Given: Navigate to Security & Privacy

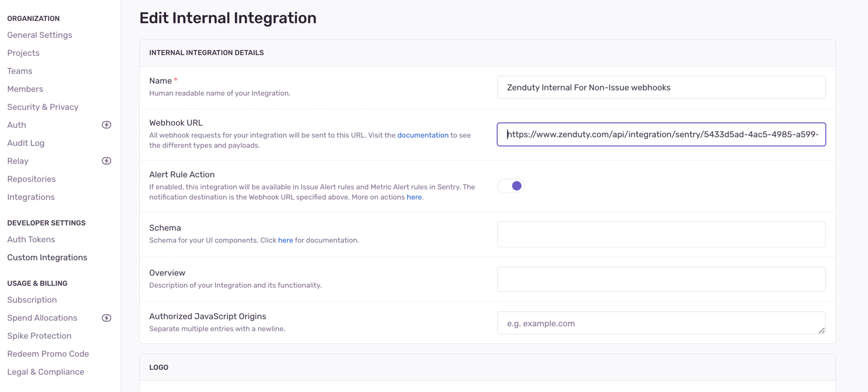Looking at the screenshot, I should coord(43,107).
